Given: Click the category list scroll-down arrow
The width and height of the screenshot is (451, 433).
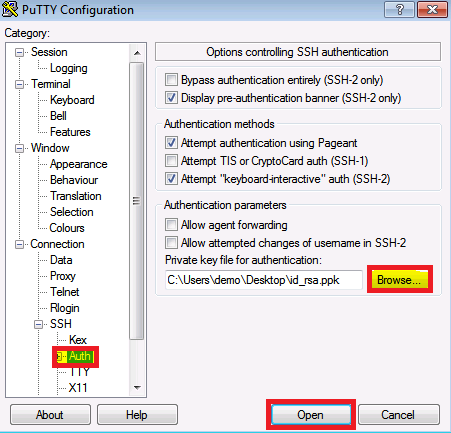Looking at the screenshot, I should [137, 388].
